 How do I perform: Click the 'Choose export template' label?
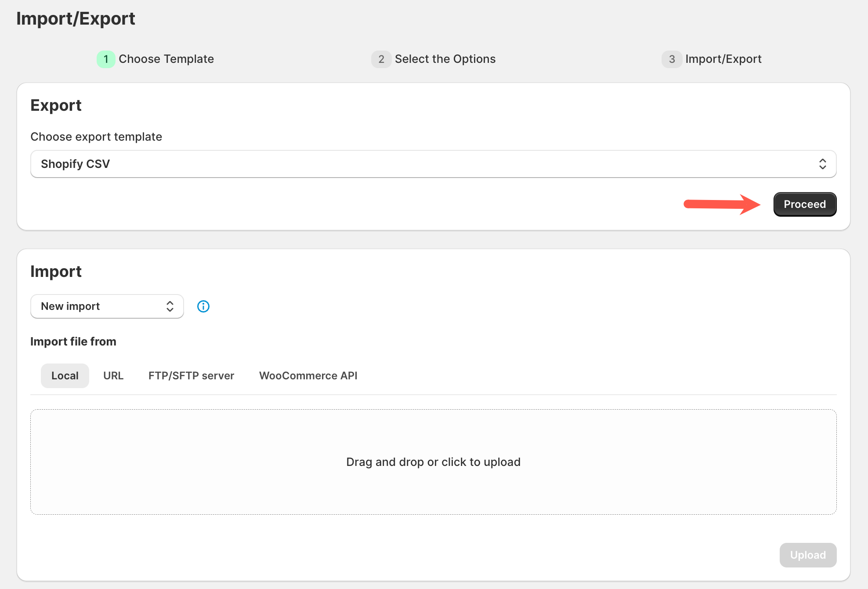point(96,137)
